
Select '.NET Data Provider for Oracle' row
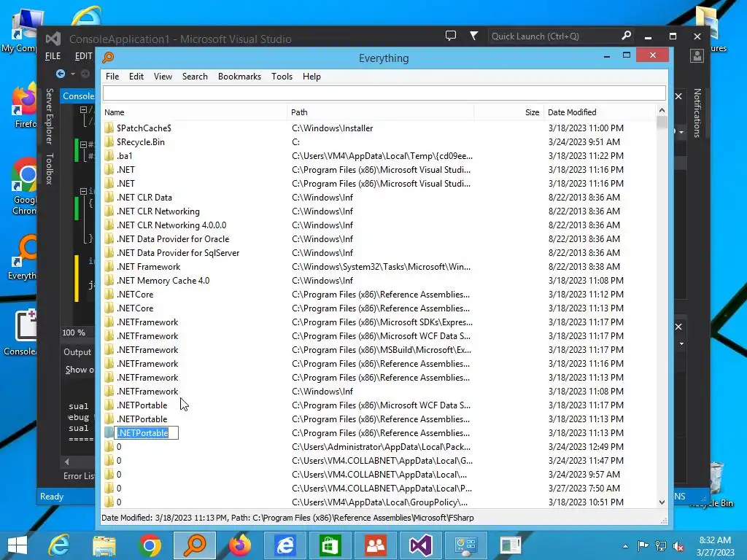[379, 239]
